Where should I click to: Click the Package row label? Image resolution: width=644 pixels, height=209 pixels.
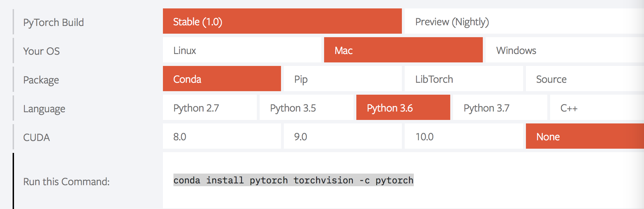[41, 80]
